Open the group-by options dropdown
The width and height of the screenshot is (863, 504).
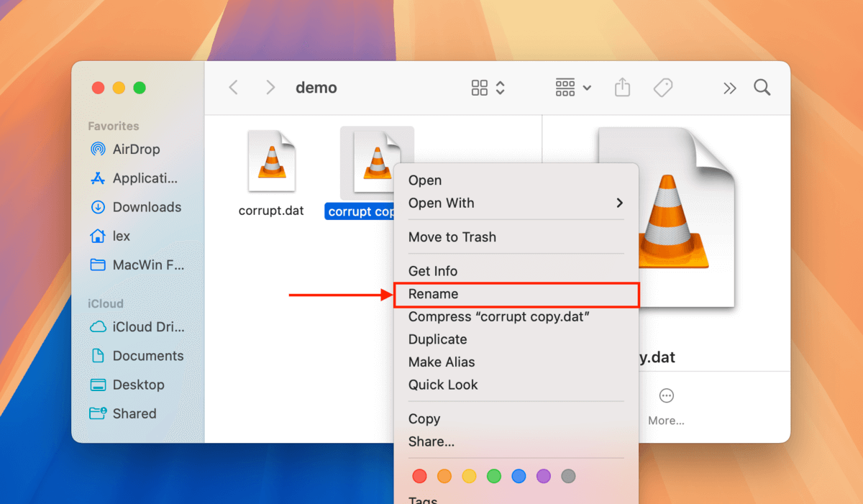click(573, 88)
